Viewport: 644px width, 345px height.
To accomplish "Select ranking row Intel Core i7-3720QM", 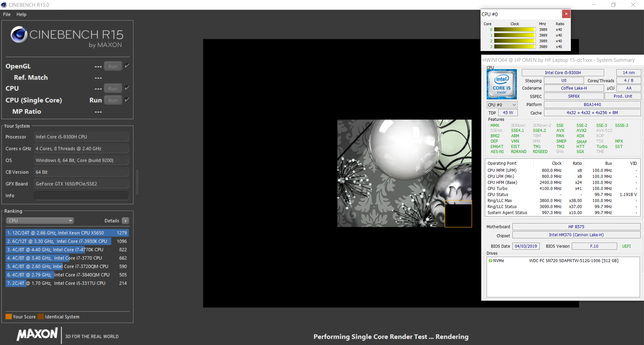I will click(x=67, y=266).
